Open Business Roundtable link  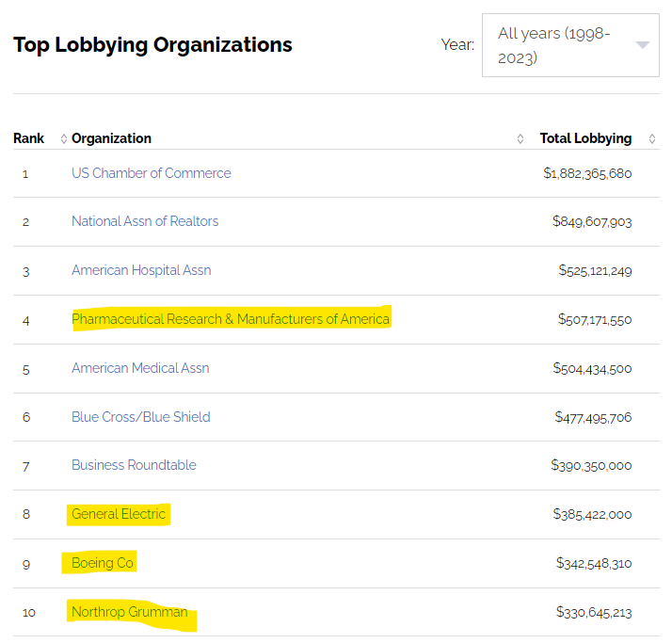pyautogui.click(x=134, y=465)
